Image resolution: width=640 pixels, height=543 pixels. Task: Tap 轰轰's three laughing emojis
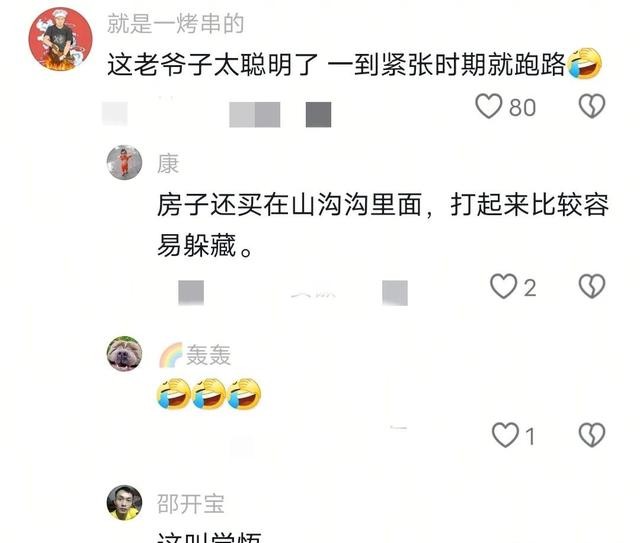(x=209, y=394)
